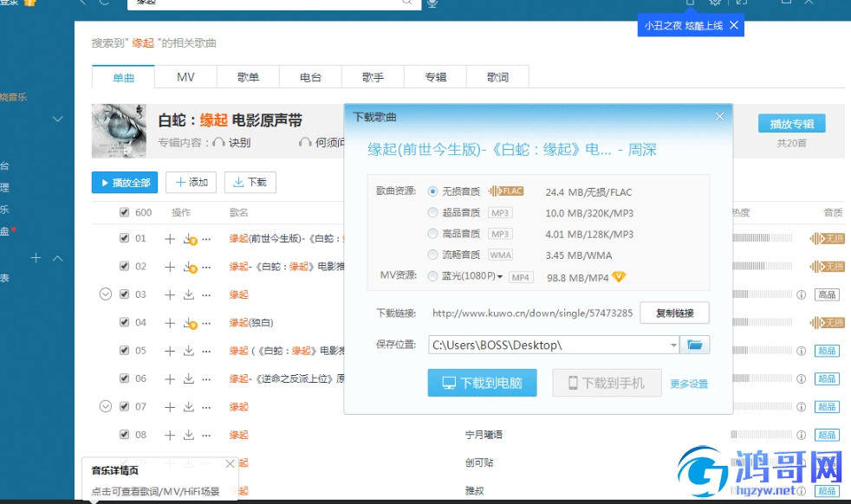Viewport: 851px width, 504px height.
Task: Dismiss the 小丑之夜 炫酷上线 notification
Action: pyautogui.click(x=734, y=25)
